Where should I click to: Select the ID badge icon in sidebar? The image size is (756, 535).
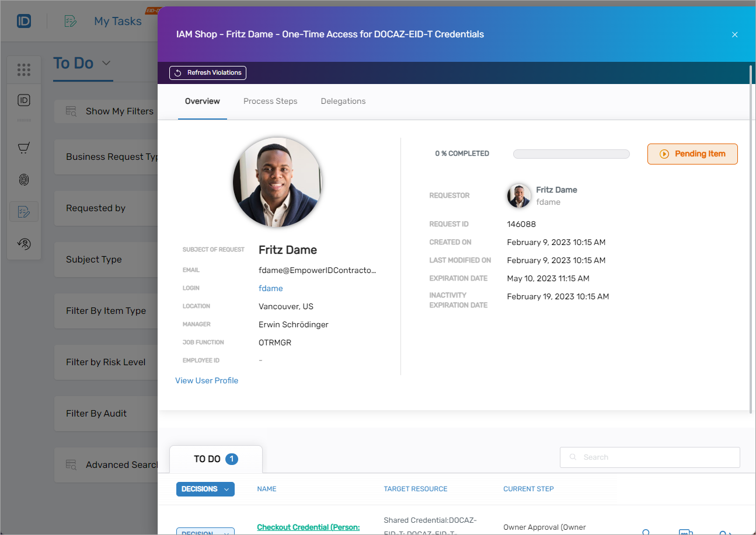pos(24,100)
